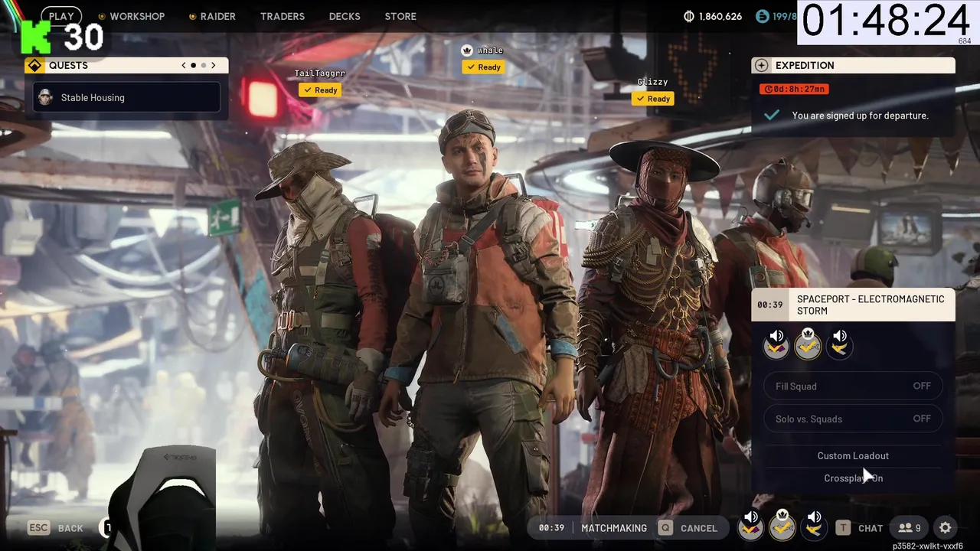Click the expedition countdown 0d:8h:27mn badge

(x=794, y=89)
